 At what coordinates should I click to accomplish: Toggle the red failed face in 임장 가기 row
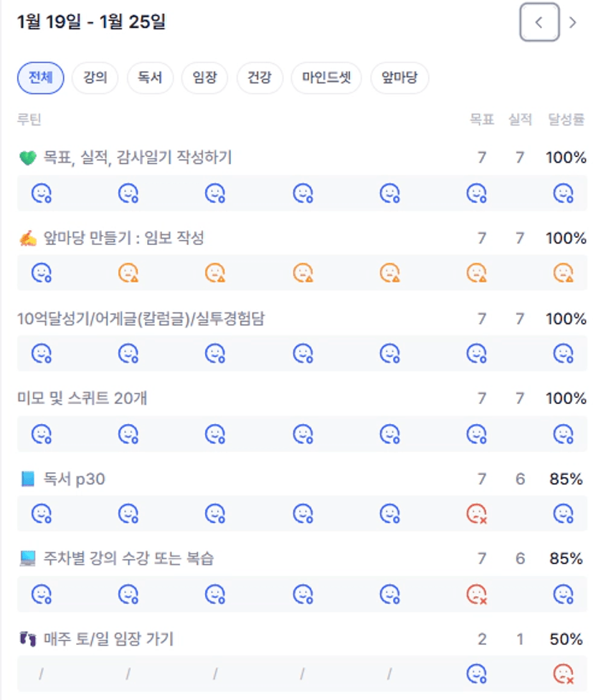tap(563, 673)
